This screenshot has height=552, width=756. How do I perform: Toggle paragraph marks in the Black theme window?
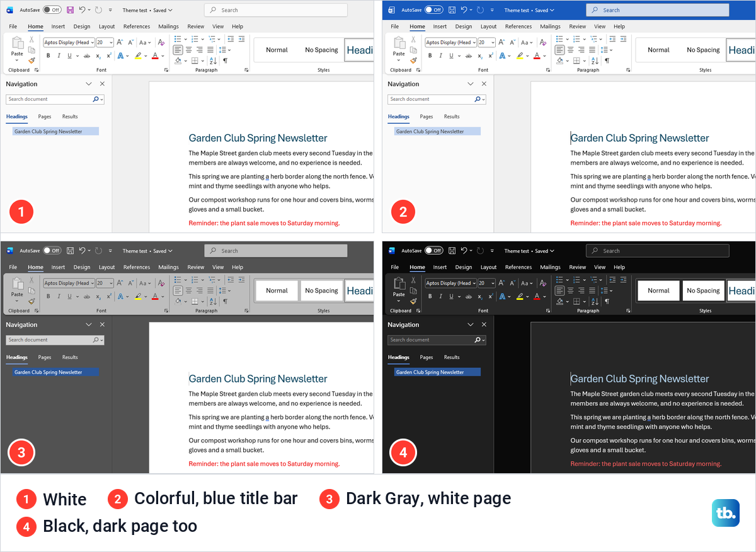click(607, 301)
